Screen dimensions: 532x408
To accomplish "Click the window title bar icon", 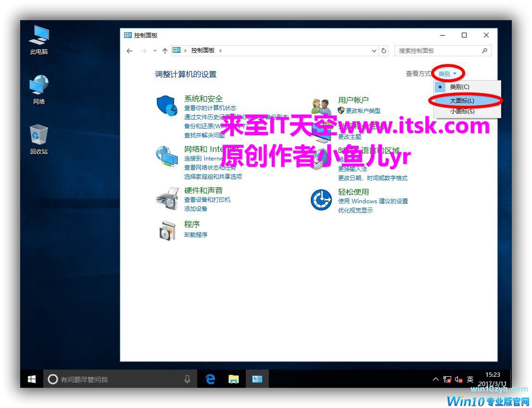I will coord(127,35).
